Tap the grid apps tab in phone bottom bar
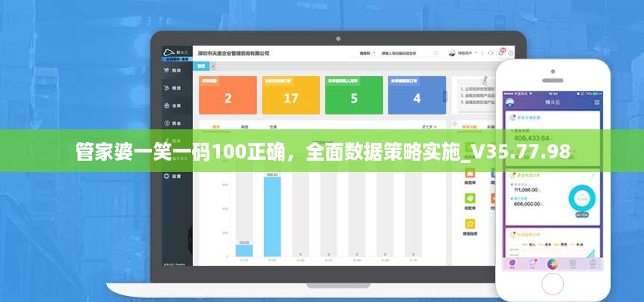 pyautogui.click(x=572, y=264)
